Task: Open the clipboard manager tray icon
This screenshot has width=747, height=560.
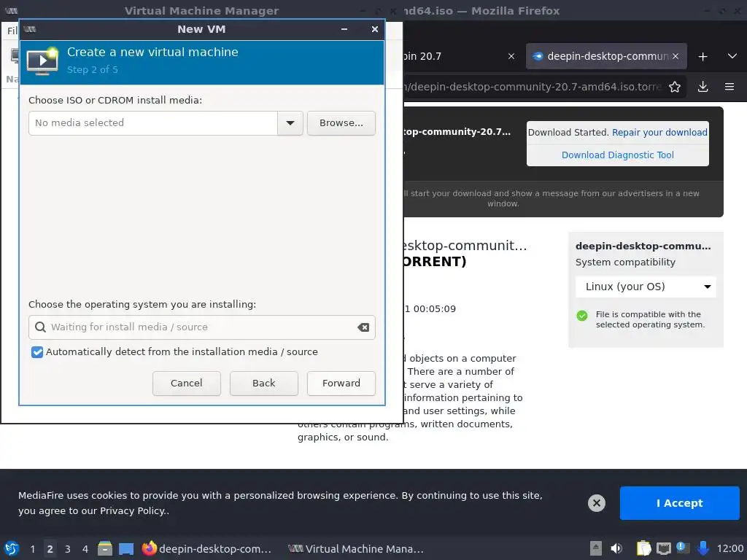Action: [x=643, y=548]
